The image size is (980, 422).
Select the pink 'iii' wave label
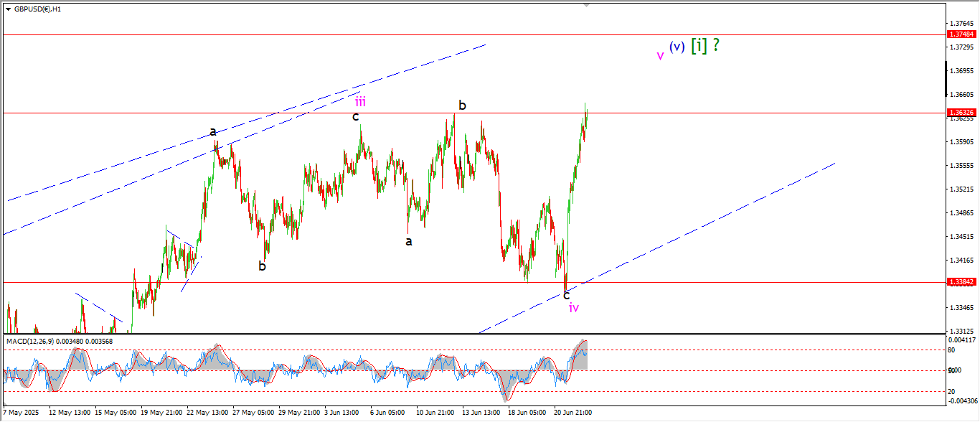tap(360, 101)
